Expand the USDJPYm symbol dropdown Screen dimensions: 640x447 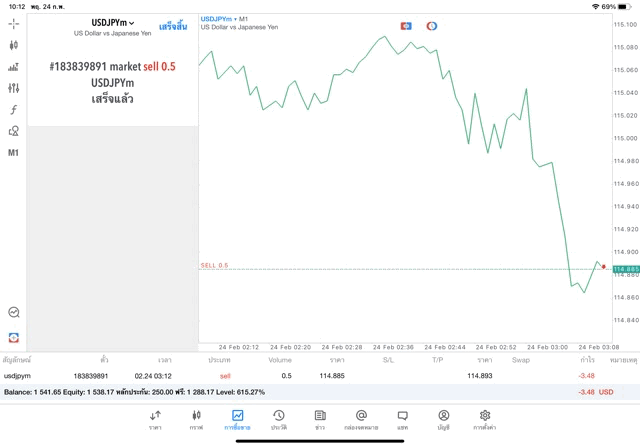113,23
